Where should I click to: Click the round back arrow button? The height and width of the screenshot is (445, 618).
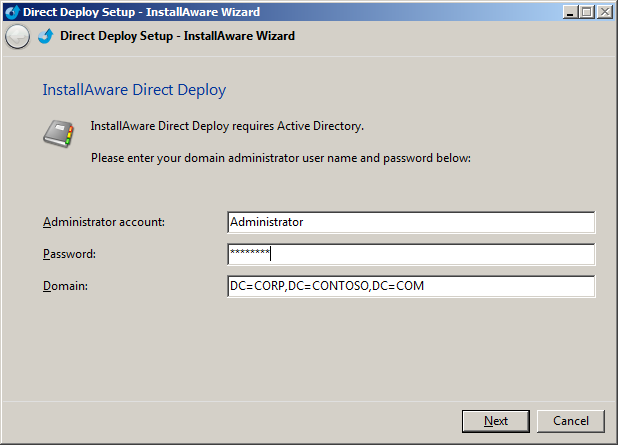click(x=17, y=37)
